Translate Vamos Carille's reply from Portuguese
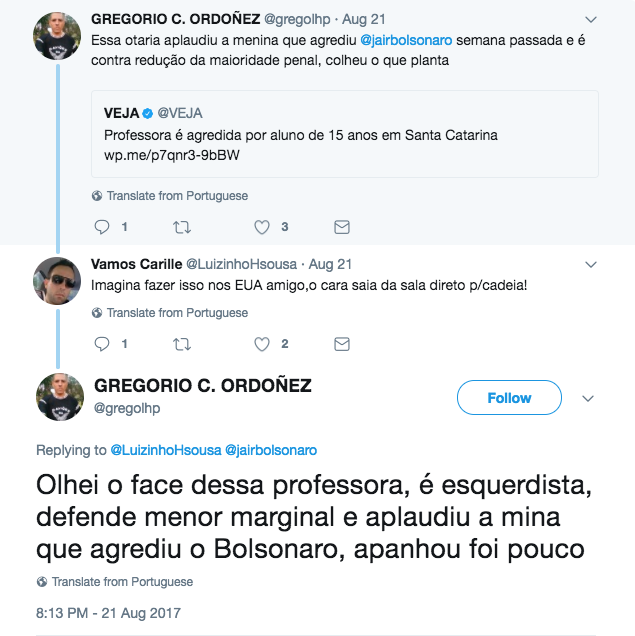635x636 pixels. 177,312
